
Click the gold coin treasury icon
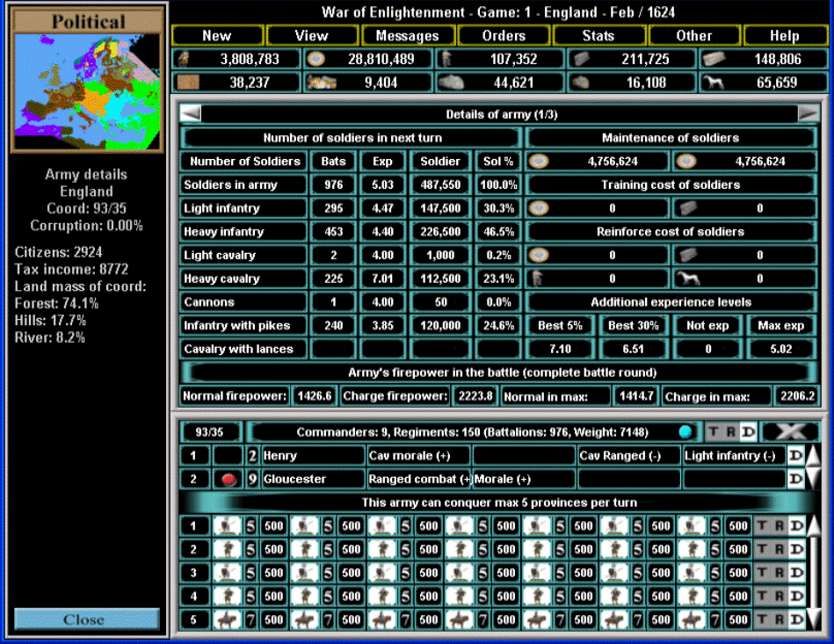click(315, 59)
